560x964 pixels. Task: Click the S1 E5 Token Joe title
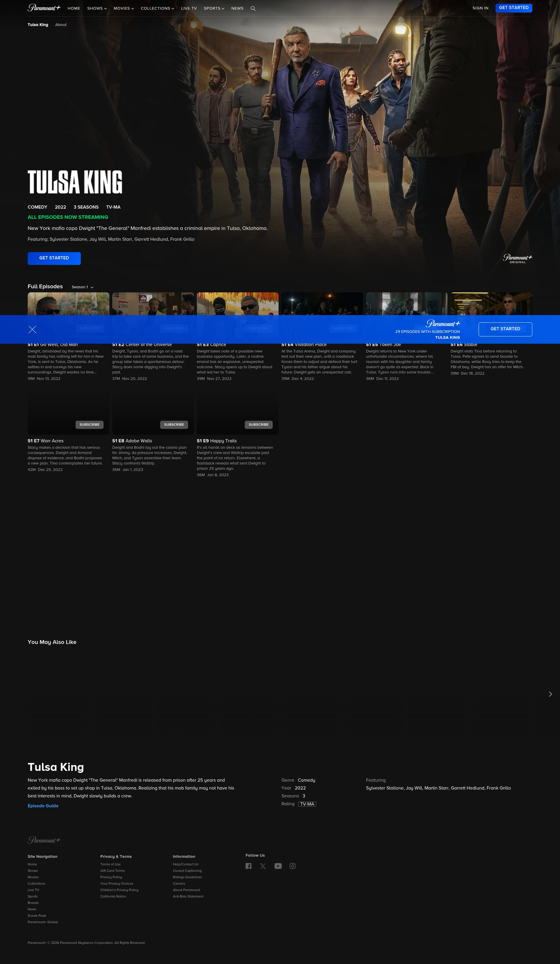tap(383, 345)
